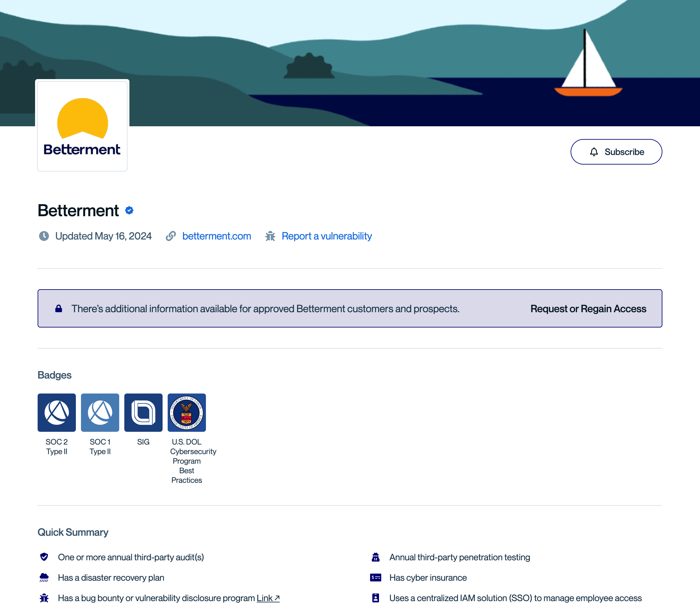This screenshot has width=700, height=611.
Task: Click the Betterment logo thumbnail
Action: click(x=82, y=125)
